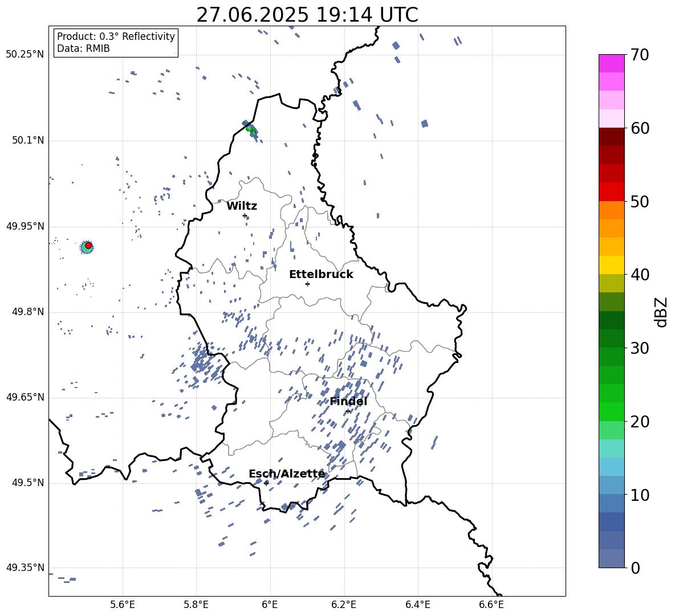
Task: Click the latitude label 49.8°N
Action: (27, 312)
